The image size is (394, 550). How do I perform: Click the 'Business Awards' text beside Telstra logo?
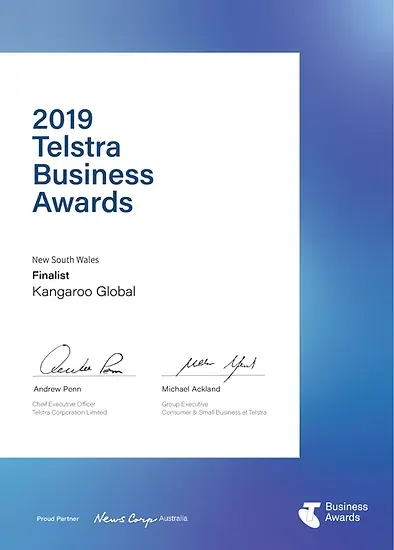click(x=346, y=512)
